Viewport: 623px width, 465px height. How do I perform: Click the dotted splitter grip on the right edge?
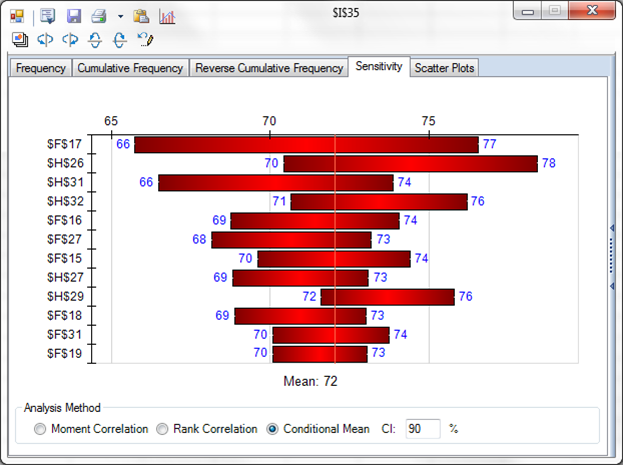(x=612, y=256)
